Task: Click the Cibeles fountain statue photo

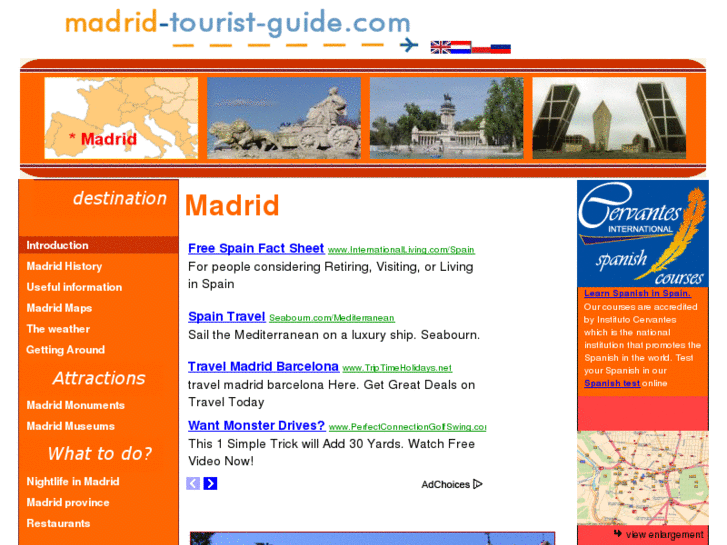Action: 284,118
